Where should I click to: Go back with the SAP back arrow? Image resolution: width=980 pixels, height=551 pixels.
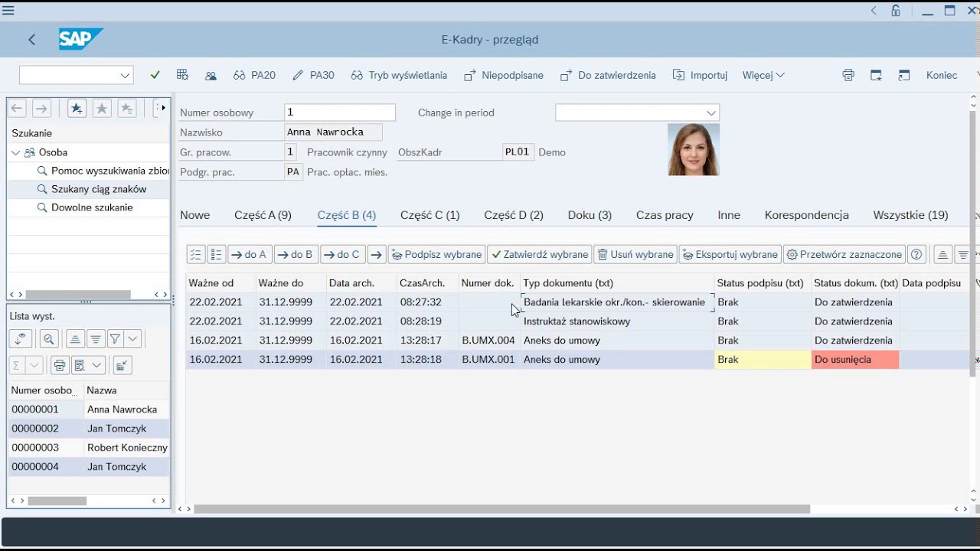point(31,40)
